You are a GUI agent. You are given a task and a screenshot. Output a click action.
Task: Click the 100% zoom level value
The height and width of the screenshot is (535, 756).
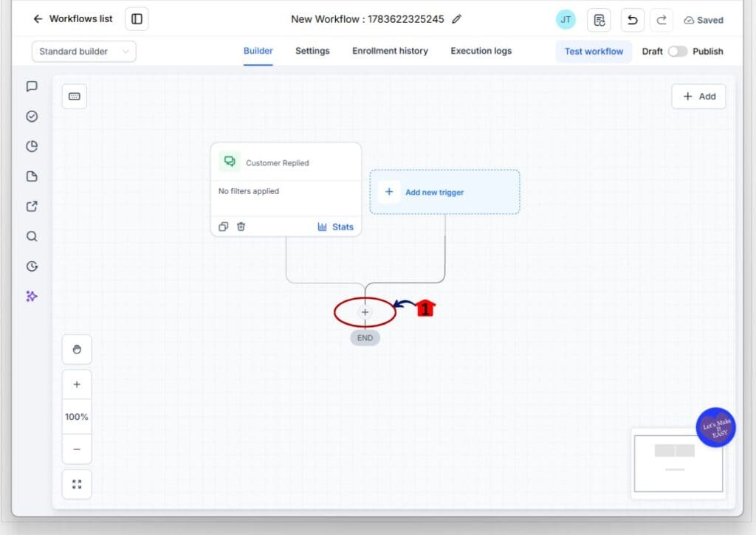[77, 417]
